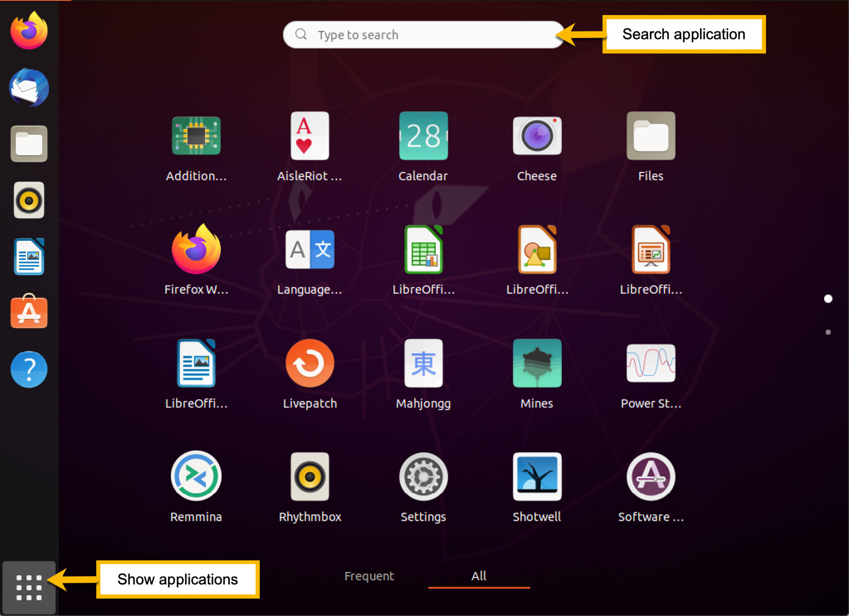Viewport: 849px width, 616px height.
Task: Open LibreOffice Draw icon
Action: click(x=537, y=250)
